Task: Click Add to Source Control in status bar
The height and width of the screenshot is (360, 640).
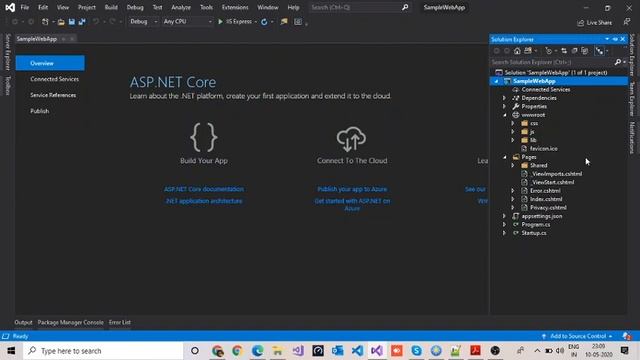Action: (578, 336)
